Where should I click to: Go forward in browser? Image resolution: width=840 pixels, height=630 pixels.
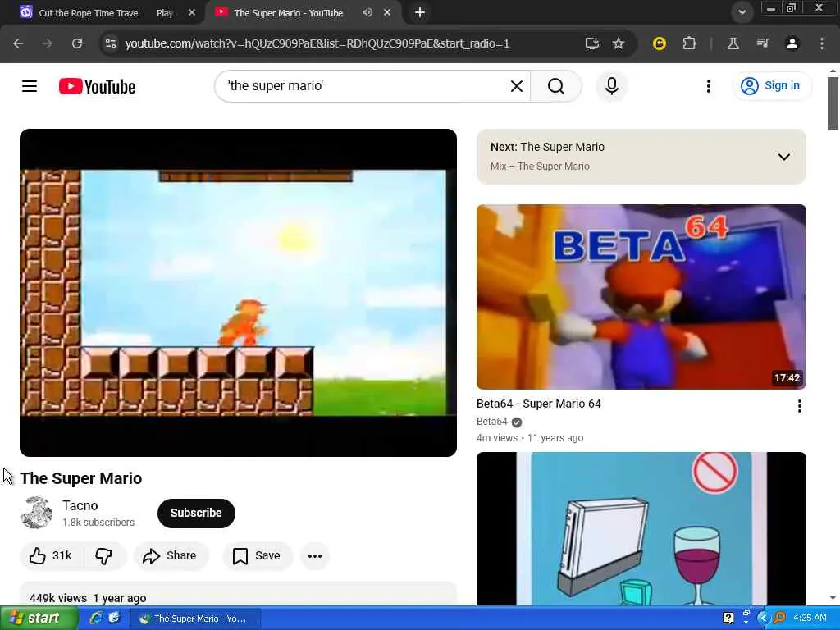(47, 43)
